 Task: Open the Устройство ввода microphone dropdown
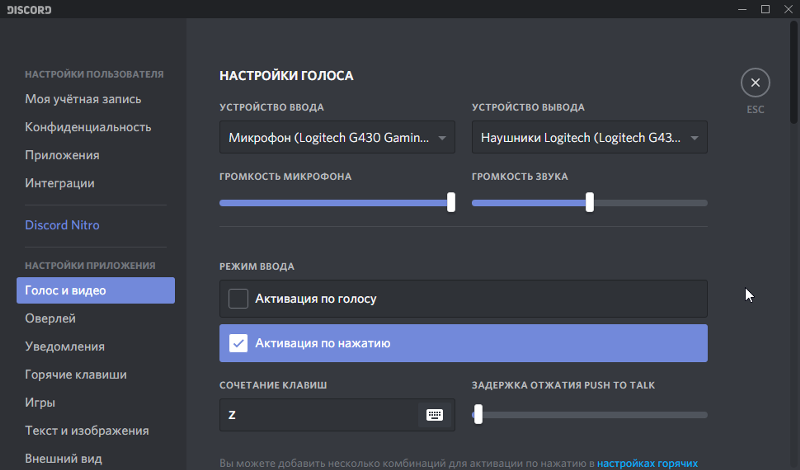click(337, 137)
